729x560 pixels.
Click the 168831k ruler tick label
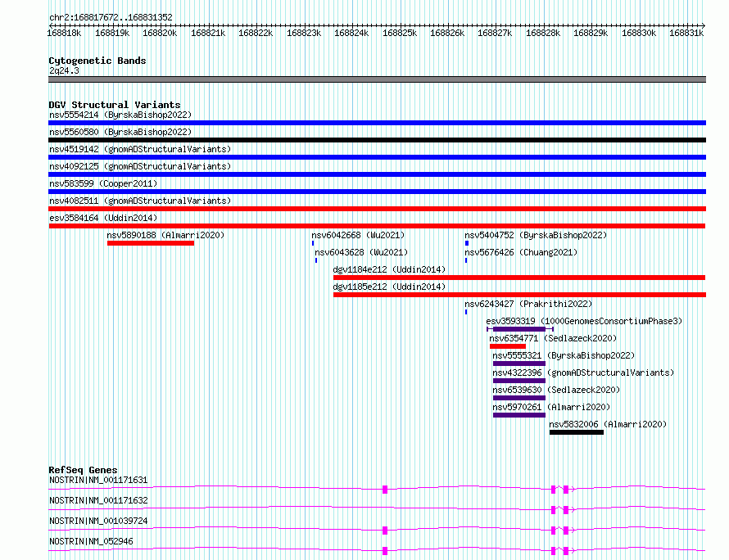click(686, 33)
